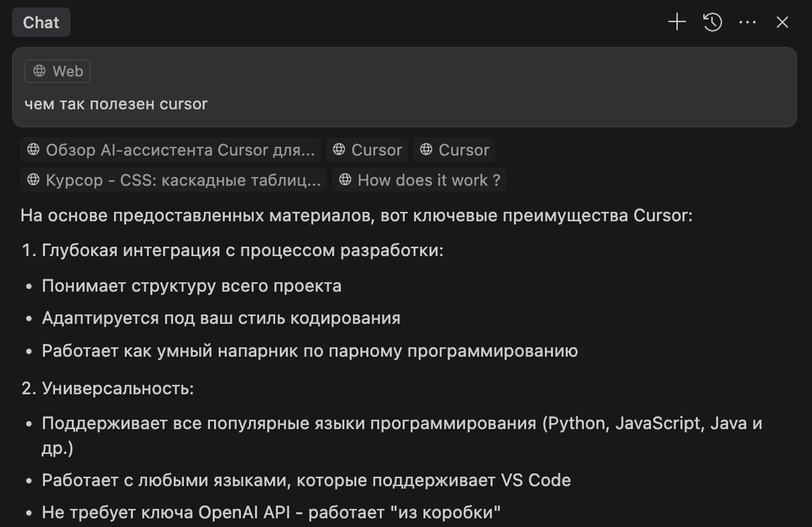Open more actions ellipsis menu
This screenshot has width=812, height=527.
[748, 22]
